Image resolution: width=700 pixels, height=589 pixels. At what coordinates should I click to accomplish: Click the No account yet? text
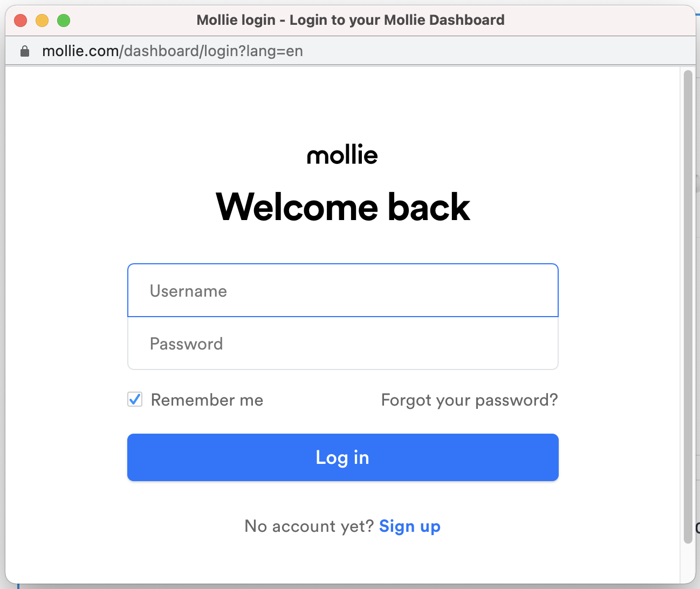pyautogui.click(x=309, y=526)
